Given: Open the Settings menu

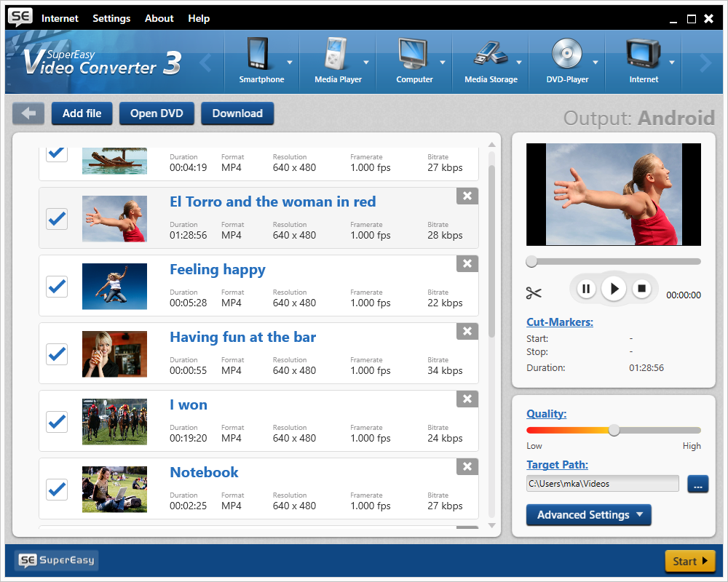Looking at the screenshot, I should [111, 19].
